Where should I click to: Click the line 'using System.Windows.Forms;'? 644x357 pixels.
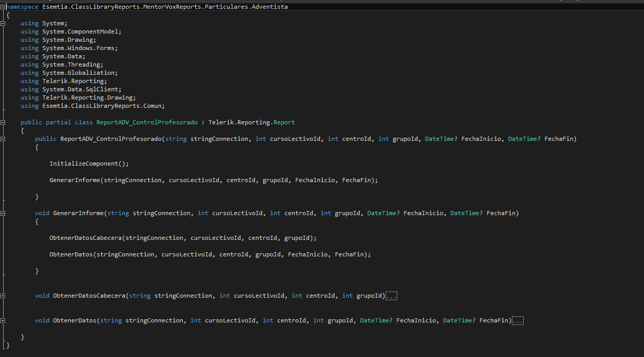[69, 48]
